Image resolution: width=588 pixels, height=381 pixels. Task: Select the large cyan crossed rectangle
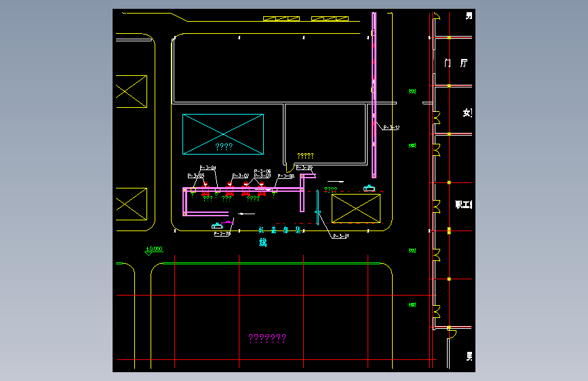pos(223,134)
